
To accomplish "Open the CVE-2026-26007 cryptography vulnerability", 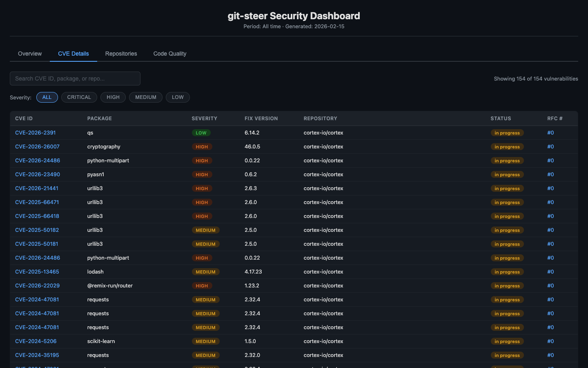I will 37,146.
